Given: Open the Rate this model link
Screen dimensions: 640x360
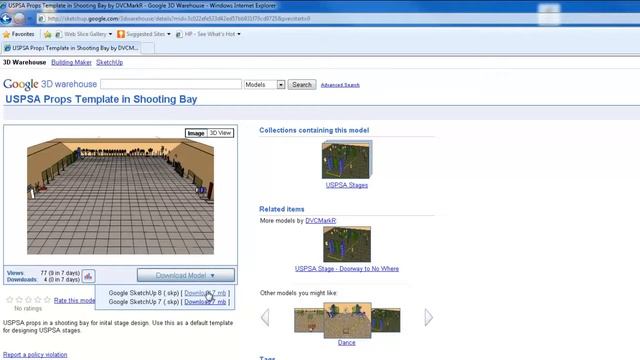Looking at the screenshot, I should click(74, 300).
